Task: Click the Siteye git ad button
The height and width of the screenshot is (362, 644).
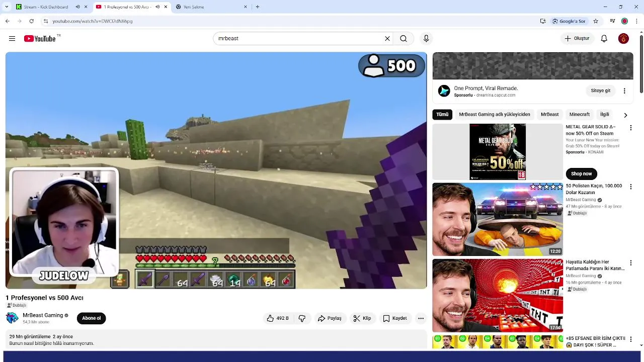Action: (x=601, y=91)
